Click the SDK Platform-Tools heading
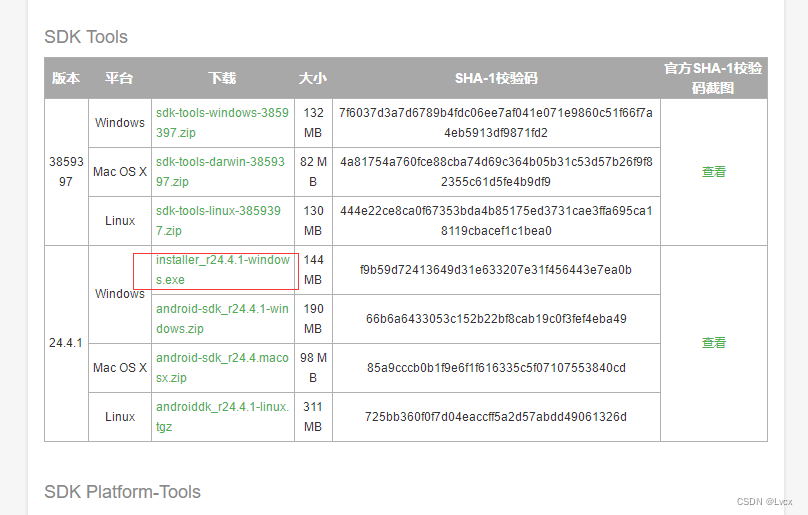Screen dimensions: 808x515 122,492
